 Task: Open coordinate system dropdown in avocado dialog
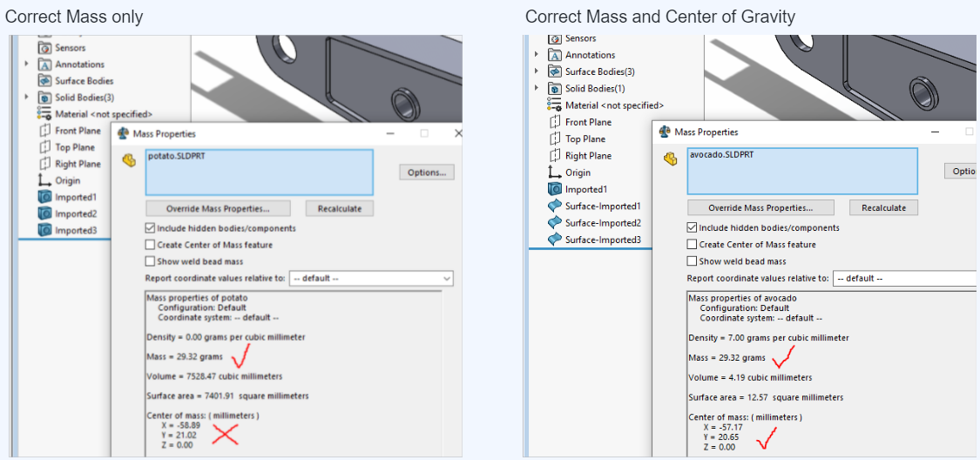click(904, 278)
